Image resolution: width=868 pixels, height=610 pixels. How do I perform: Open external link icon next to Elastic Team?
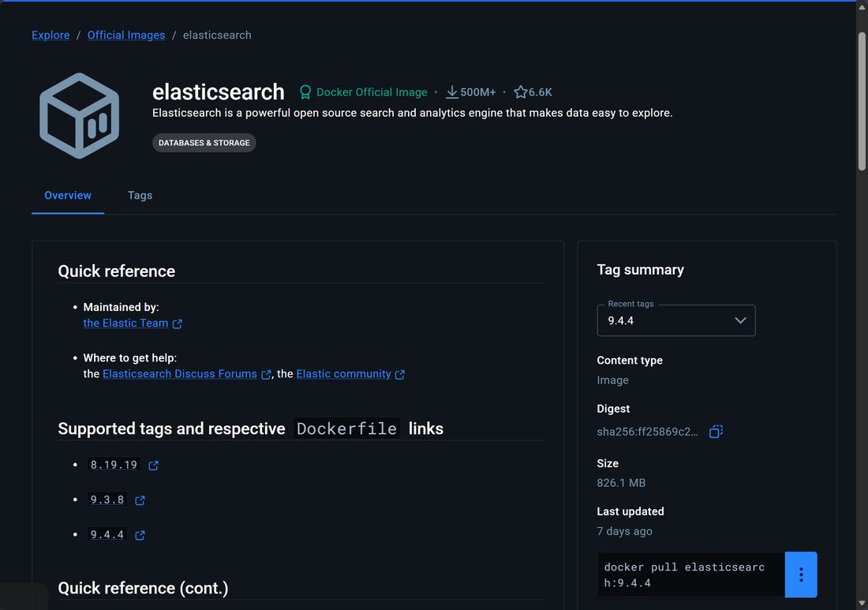tap(177, 324)
